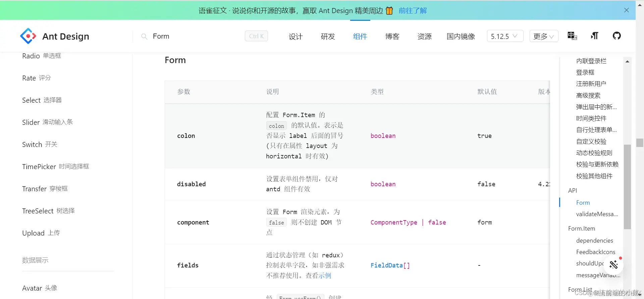Expand the 更多 dropdown

tap(544, 36)
